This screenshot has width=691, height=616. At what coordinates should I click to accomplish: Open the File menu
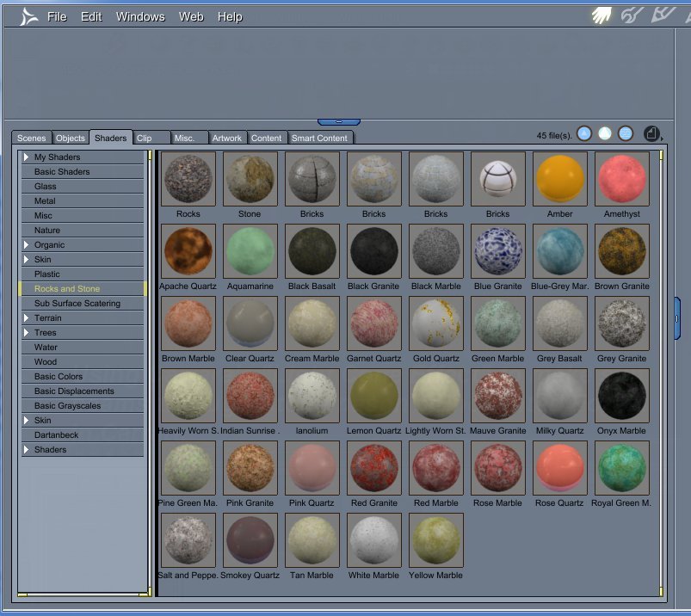click(x=57, y=16)
